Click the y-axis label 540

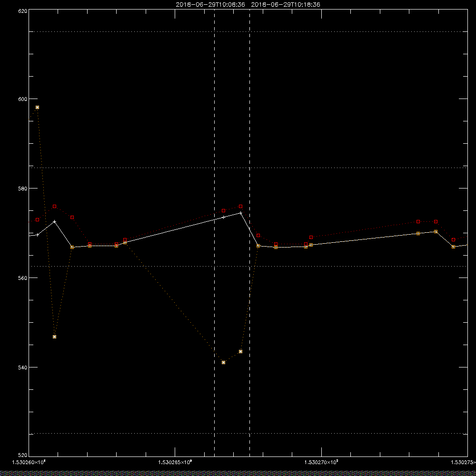coord(23,367)
